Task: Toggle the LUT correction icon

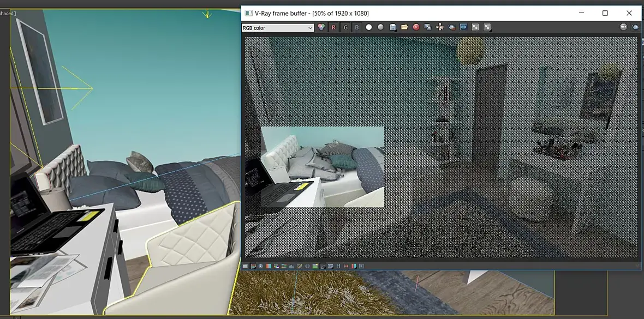Action: tap(330, 266)
